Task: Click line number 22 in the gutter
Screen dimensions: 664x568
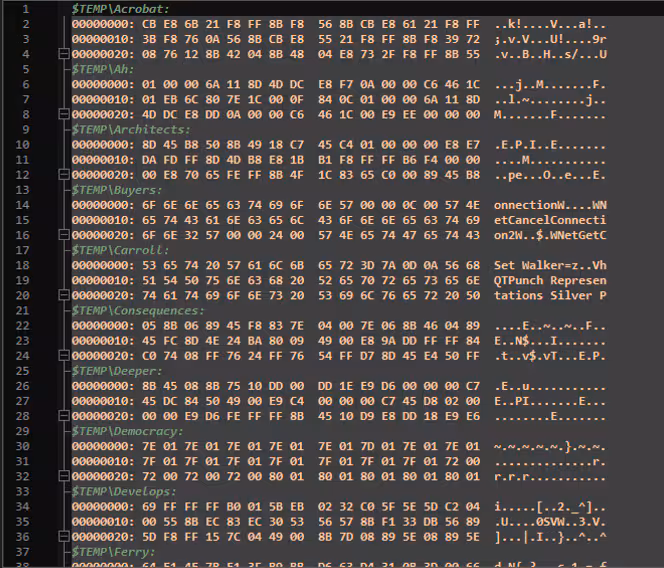Action: click(22, 325)
